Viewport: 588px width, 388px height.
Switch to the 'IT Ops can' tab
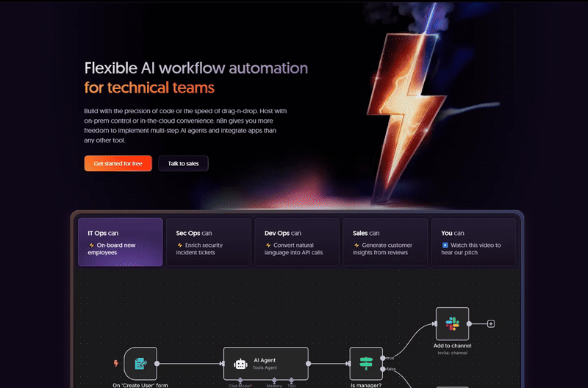120,242
